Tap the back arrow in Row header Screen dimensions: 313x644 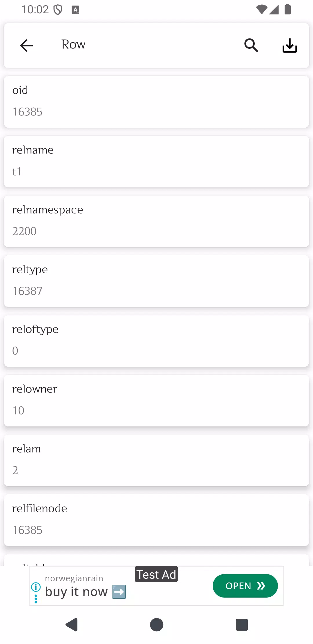coord(26,46)
